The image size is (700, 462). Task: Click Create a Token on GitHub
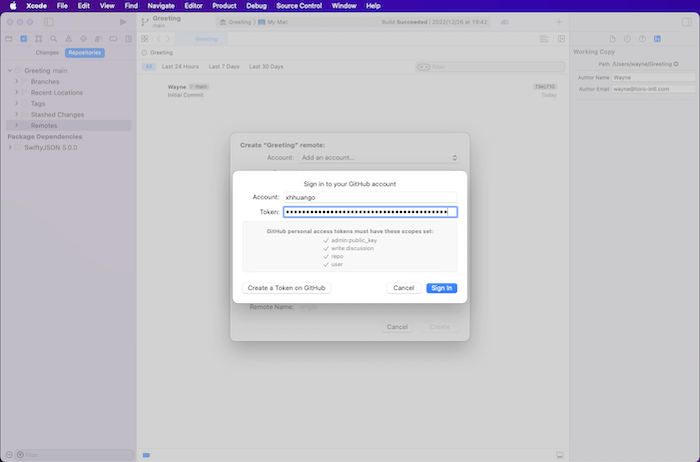pos(286,288)
